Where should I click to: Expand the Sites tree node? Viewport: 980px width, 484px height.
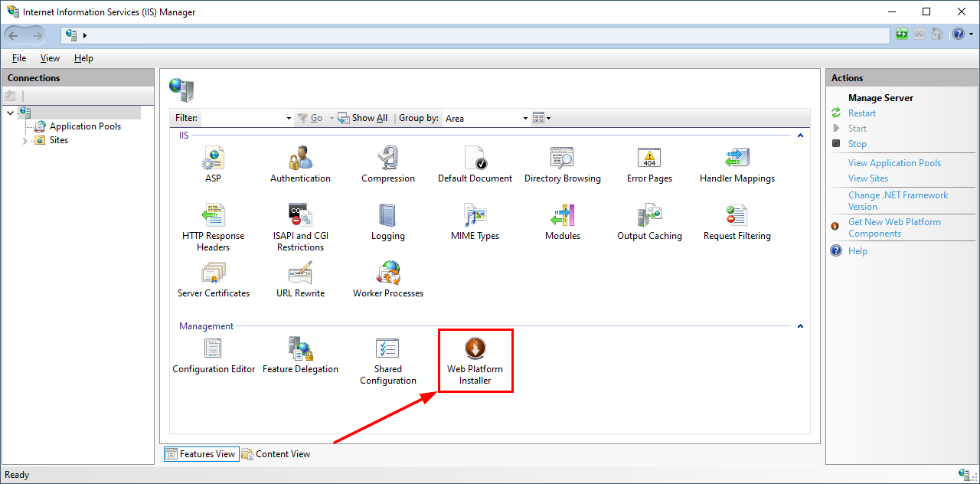[24, 141]
